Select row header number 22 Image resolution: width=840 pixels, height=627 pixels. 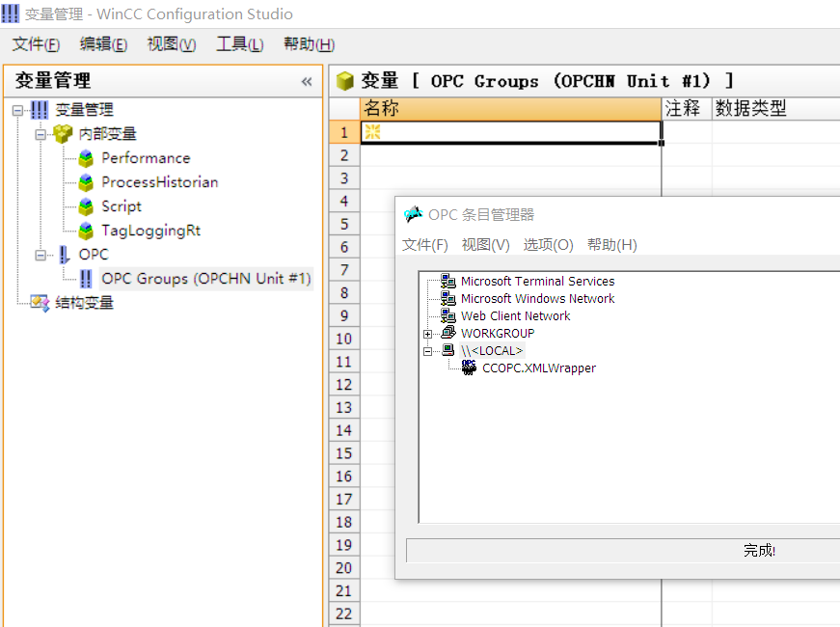pos(344,613)
